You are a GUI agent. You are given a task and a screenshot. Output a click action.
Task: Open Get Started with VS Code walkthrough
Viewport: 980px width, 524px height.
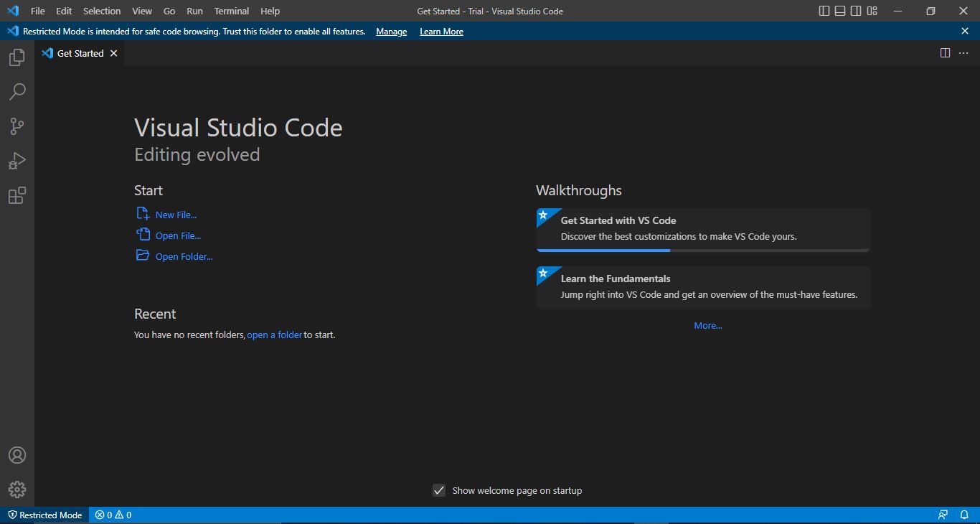tap(703, 230)
